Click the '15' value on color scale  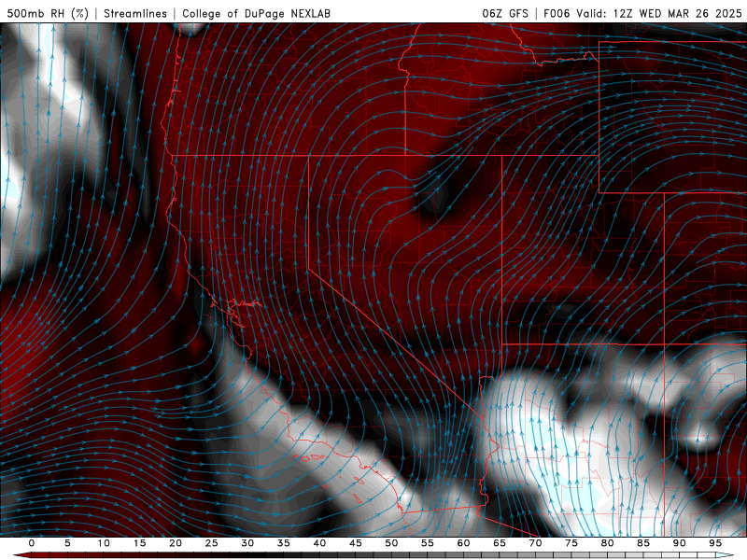pos(139,543)
